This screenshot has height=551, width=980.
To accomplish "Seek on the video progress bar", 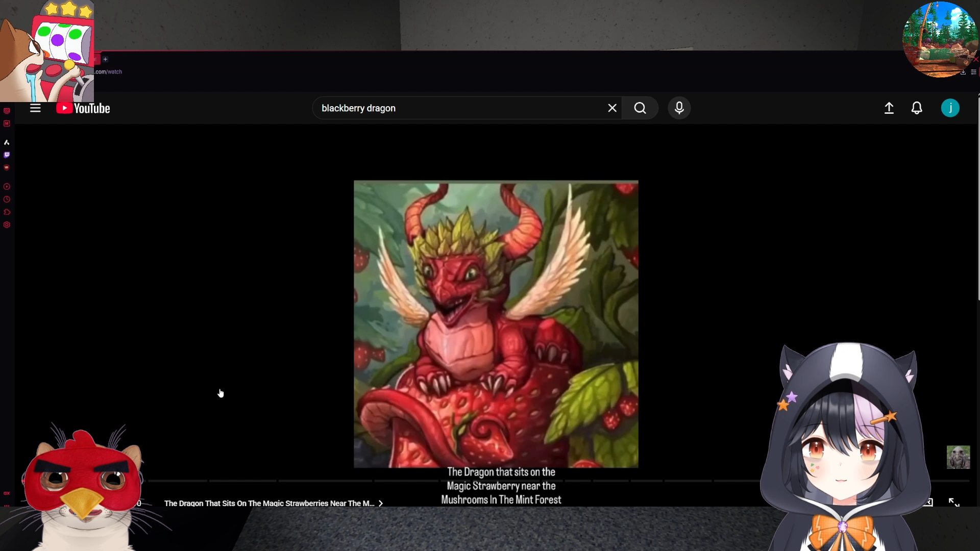I will tap(327, 481).
